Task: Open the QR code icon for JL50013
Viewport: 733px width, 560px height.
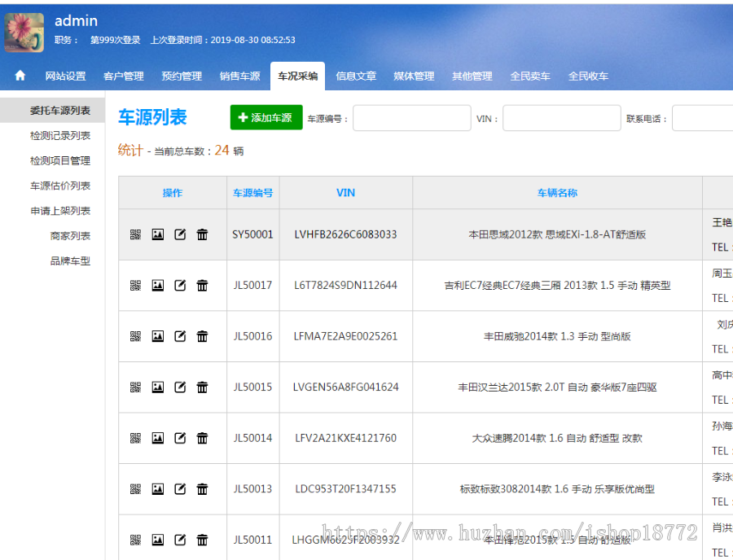Action: click(x=135, y=489)
